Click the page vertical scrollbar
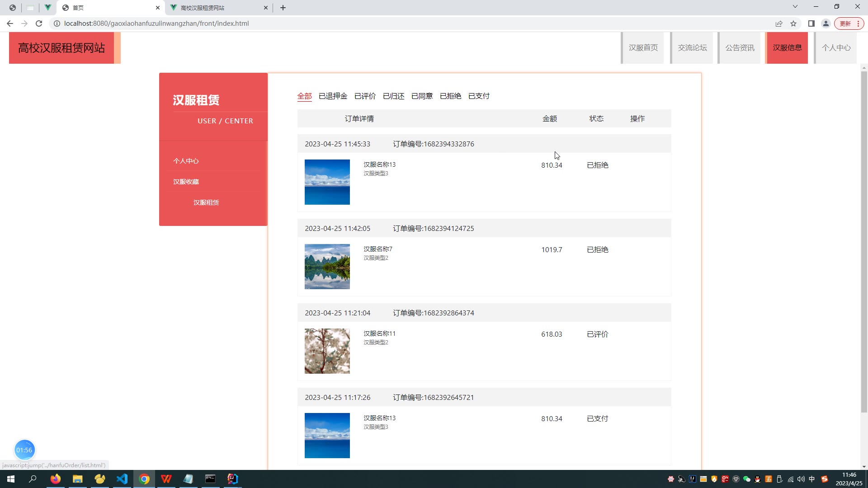 [864, 239]
